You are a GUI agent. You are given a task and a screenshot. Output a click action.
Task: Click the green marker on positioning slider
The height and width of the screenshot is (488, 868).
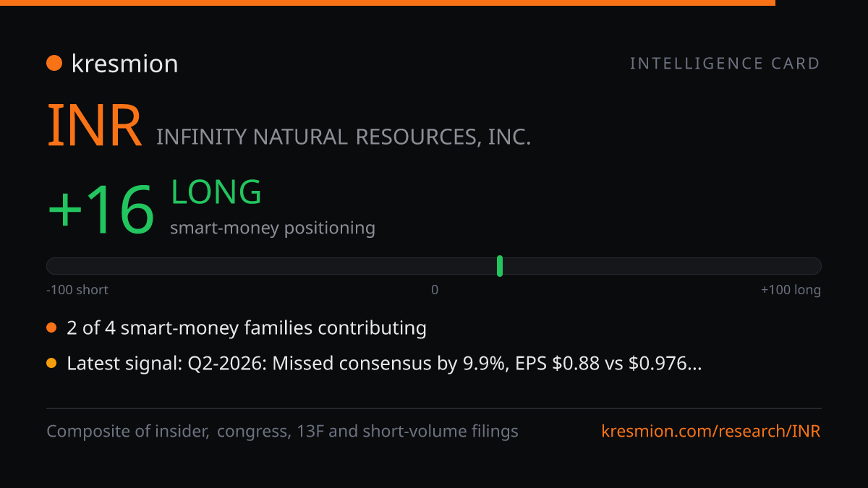500,266
